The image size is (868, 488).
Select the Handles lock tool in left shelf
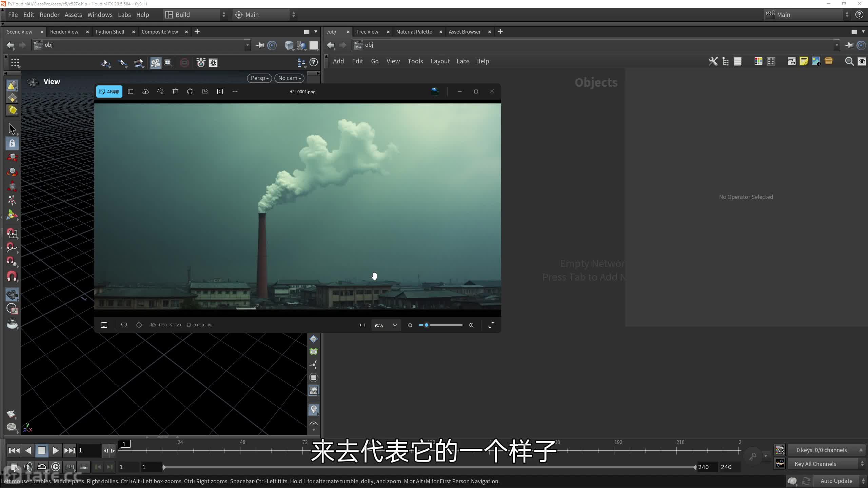[x=12, y=143]
